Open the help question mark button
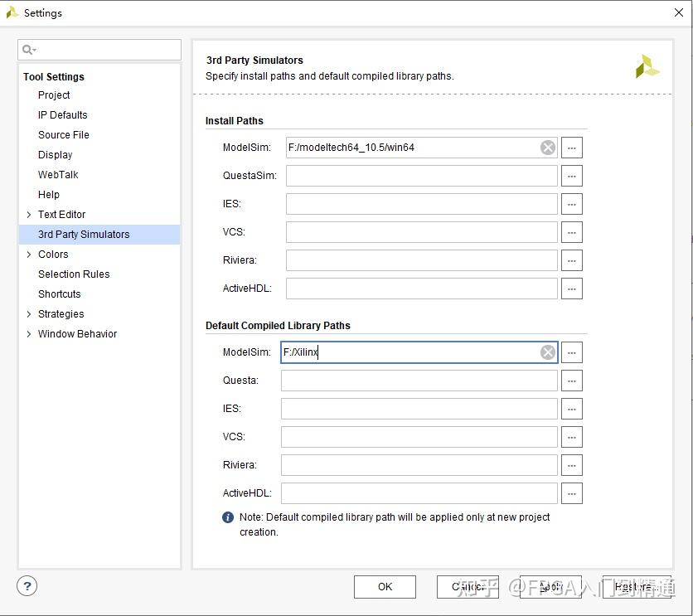Viewport: 693px width, 616px height. [27, 585]
